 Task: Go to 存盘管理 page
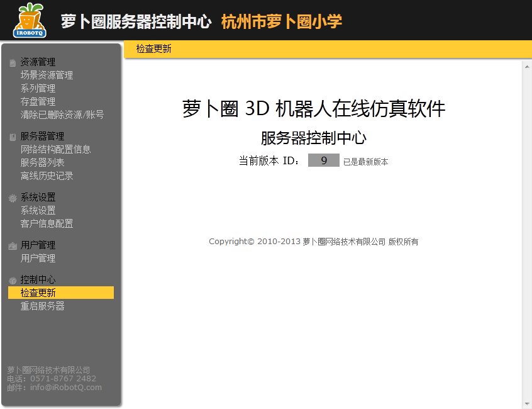[x=38, y=101]
